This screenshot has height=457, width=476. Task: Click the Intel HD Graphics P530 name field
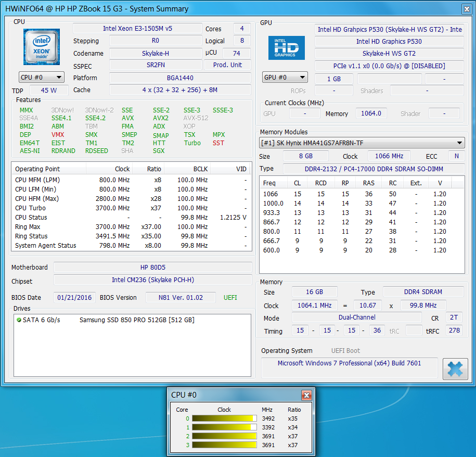(x=389, y=41)
